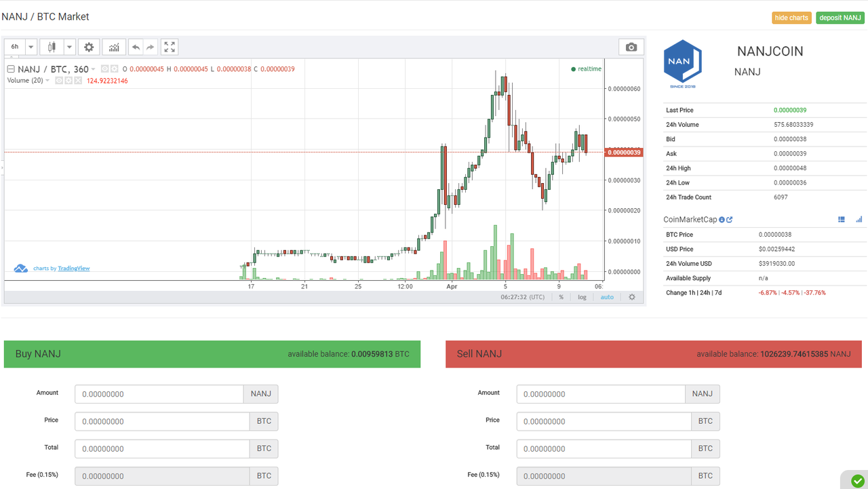Image resolution: width=868 pixels, height=489 pixels.
Task: Switch the chart to fullscreen mode
Action: (170, 47)
